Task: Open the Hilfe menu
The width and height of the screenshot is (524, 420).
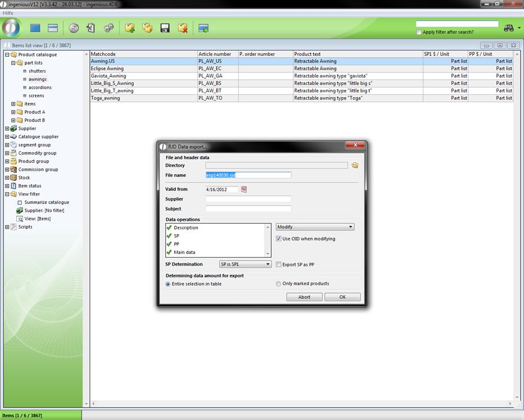Action: point(8,13)
